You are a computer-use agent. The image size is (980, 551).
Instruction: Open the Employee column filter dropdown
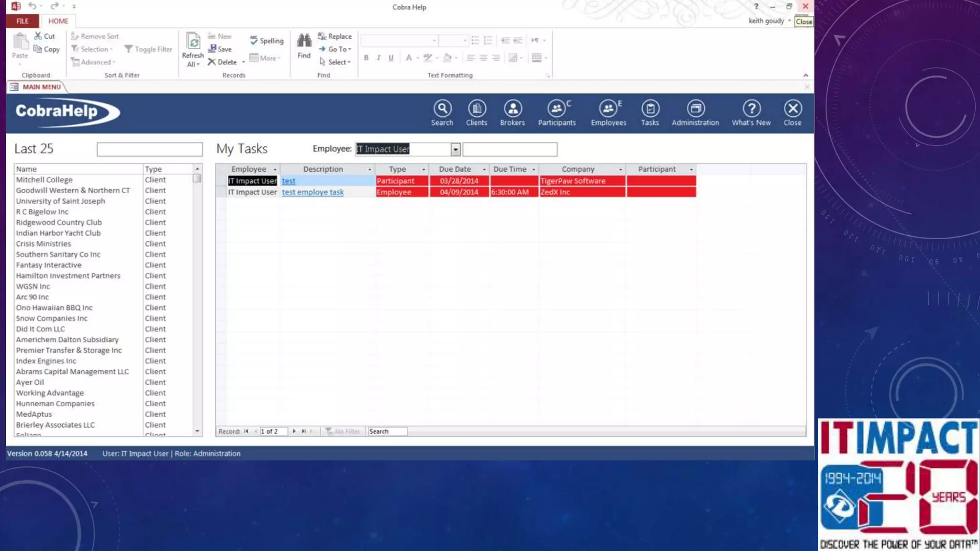tap(275, 169)
